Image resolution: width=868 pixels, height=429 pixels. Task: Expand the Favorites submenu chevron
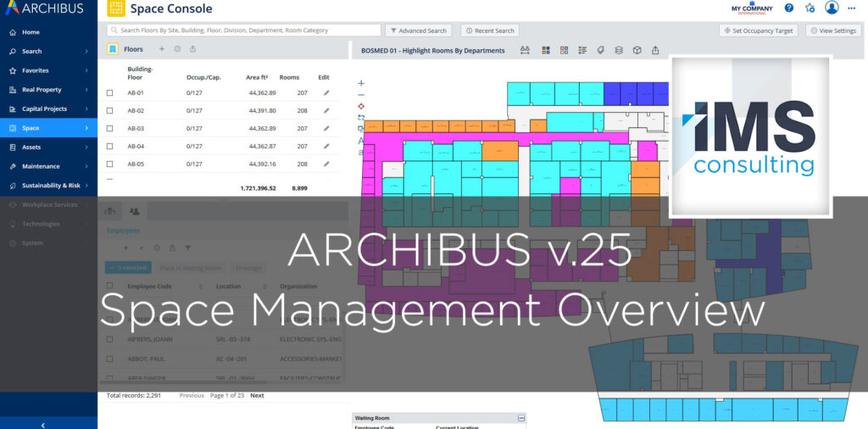click(x=86, y=70)
